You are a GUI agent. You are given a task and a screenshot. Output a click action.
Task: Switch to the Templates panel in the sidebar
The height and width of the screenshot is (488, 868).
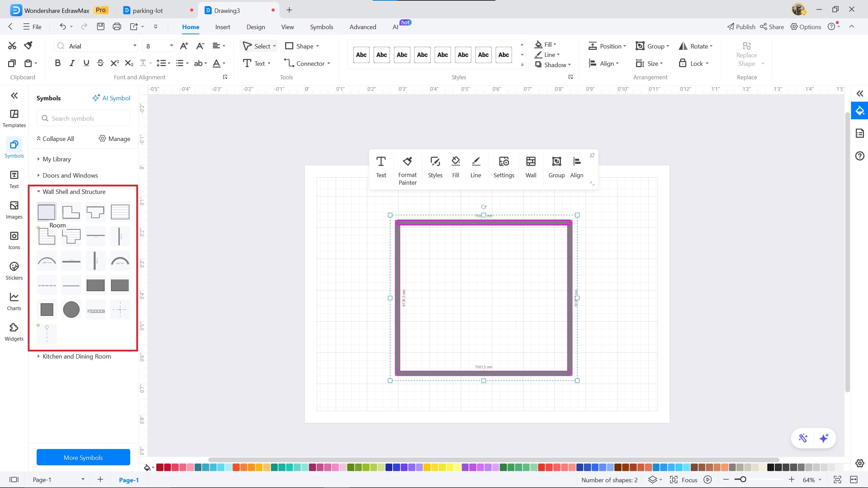[14, 118]
